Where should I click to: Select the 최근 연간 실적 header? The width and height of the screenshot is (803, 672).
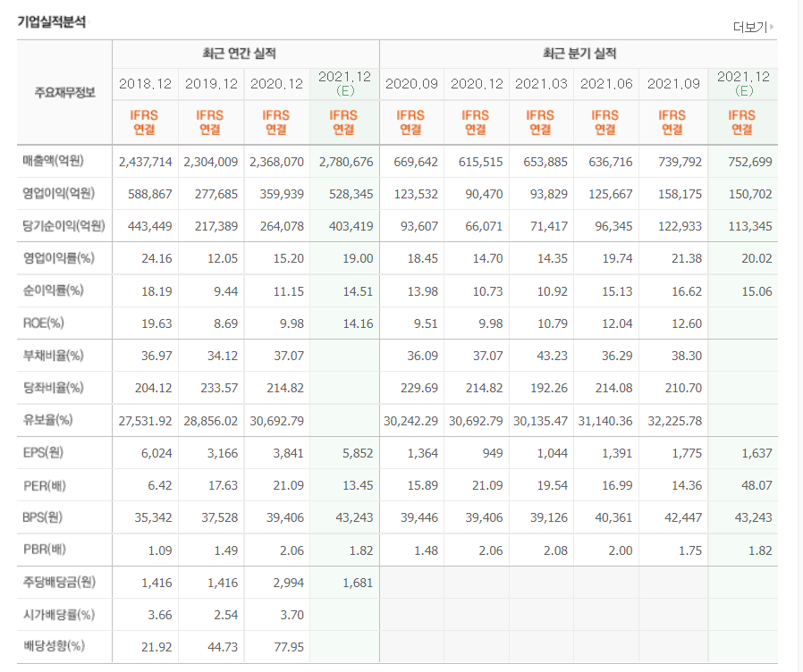[239, 54]
